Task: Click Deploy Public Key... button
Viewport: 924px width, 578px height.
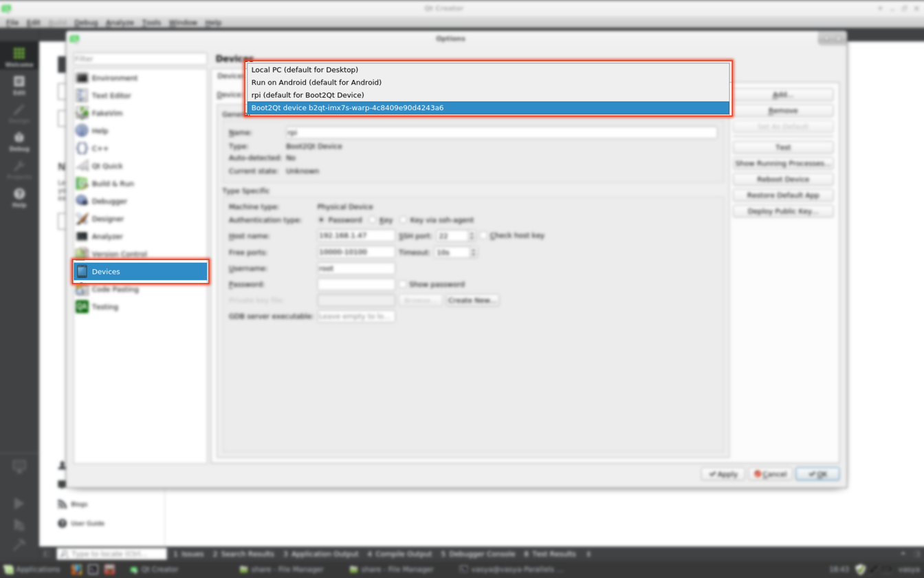Action: [783, 211]
